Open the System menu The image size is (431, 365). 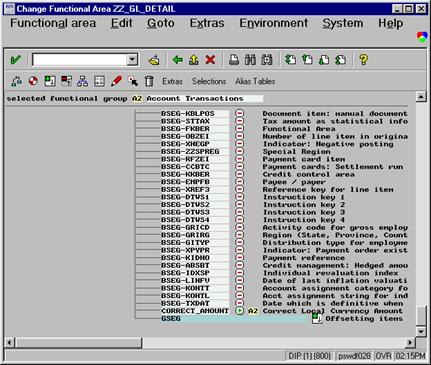pyautogui.click(x=343, y=23)
